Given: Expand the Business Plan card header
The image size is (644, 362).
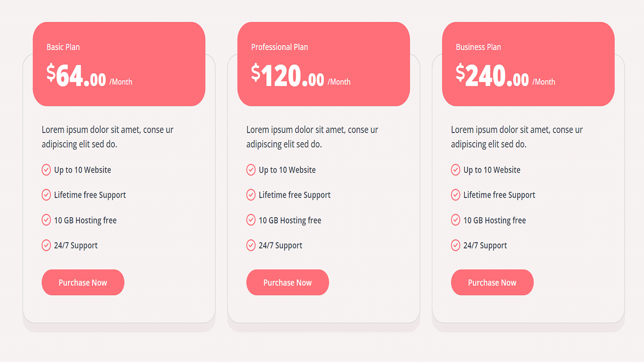Looking at the screenshot, I should pyautogui.click(x=528, y=63).
